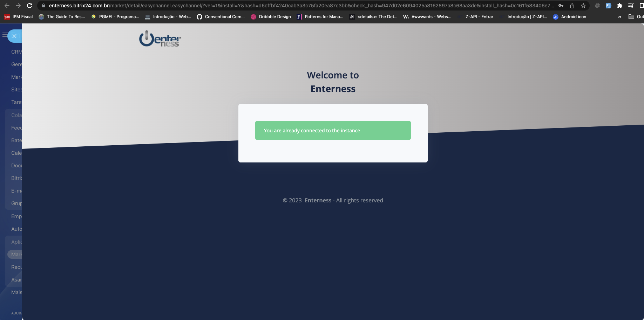The image size is (644, 320).
Task: Bookmark this page via the star icon
Action: point(583,5)
